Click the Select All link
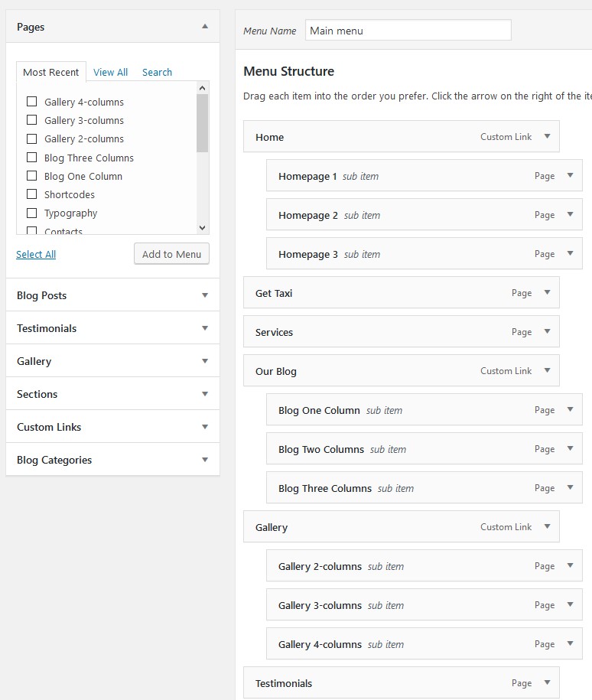 tap(36, 255)
